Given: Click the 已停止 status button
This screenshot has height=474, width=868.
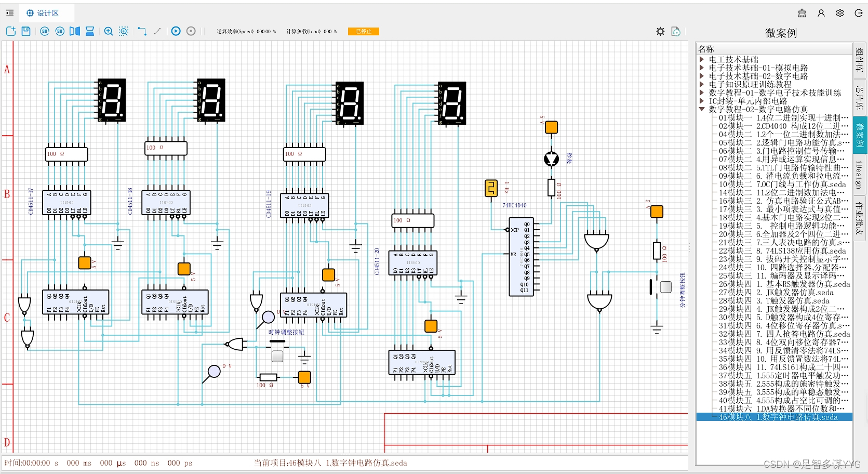Looking at the screenshot, I should click(x=364, y=31).
